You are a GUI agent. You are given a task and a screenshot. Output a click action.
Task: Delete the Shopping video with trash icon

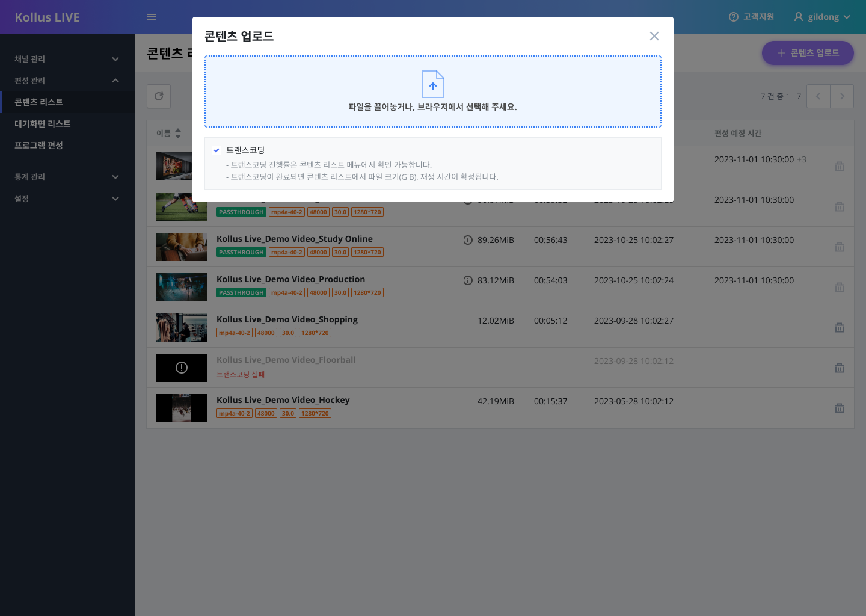(840, 328)
